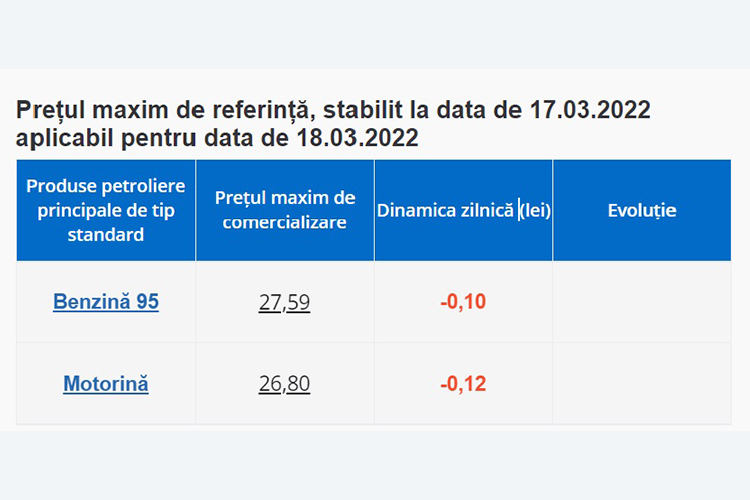The width and height of the screenshot is (750, 500).
Task: Click the underlined 27,59 price
Action: 284,302
